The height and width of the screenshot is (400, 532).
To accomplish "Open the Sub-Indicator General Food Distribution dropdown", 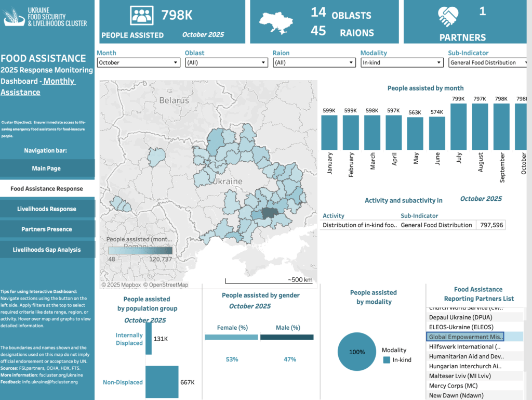I will coord(489,62).
